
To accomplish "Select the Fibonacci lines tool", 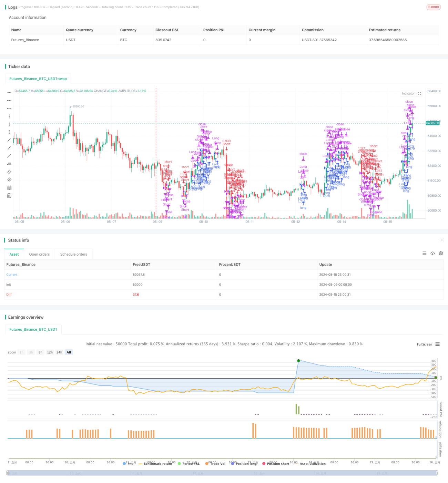I will (x=9, y=187).
